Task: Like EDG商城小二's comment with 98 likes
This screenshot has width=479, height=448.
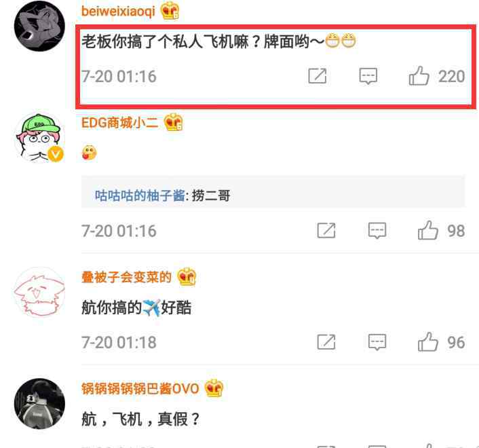Action: tap(427, 230)
